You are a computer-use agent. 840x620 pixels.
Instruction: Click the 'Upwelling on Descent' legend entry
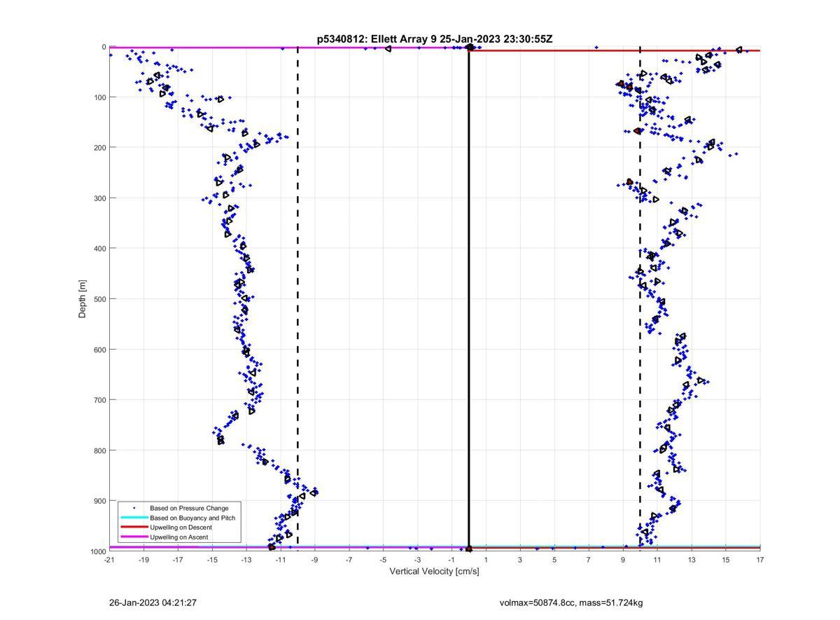[181, 528]
